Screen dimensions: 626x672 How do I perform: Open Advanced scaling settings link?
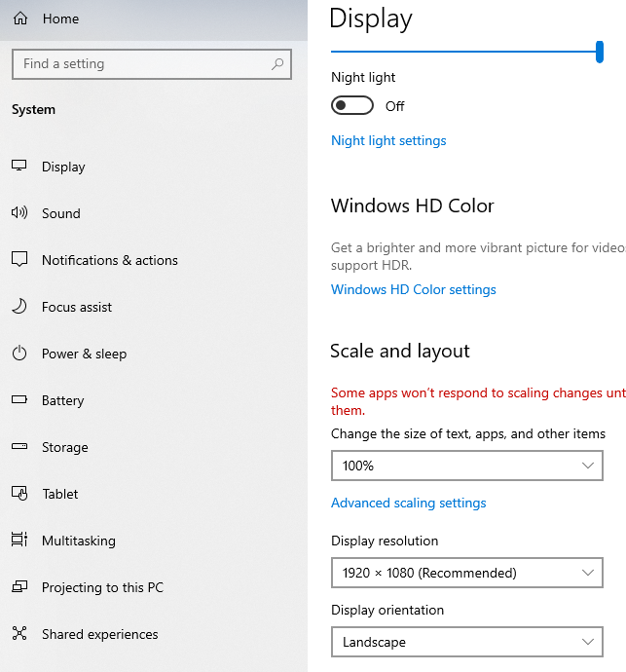(408, 503)
